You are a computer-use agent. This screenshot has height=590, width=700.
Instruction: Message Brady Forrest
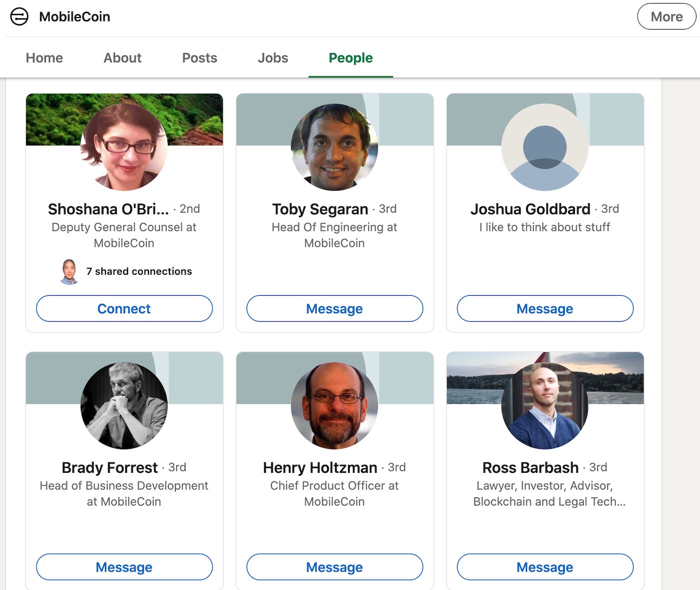(x=124, y=567)
